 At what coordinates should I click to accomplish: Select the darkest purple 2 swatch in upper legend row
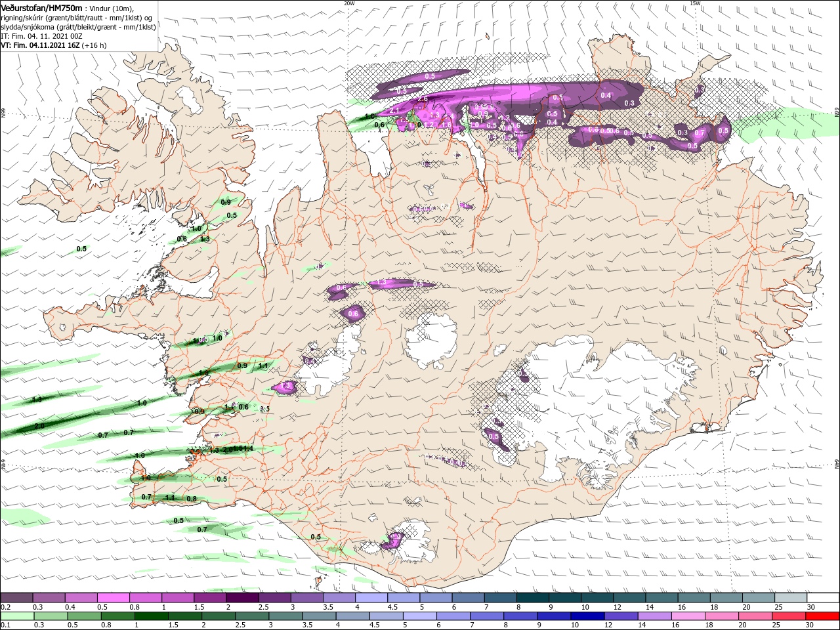click(242, 598)
